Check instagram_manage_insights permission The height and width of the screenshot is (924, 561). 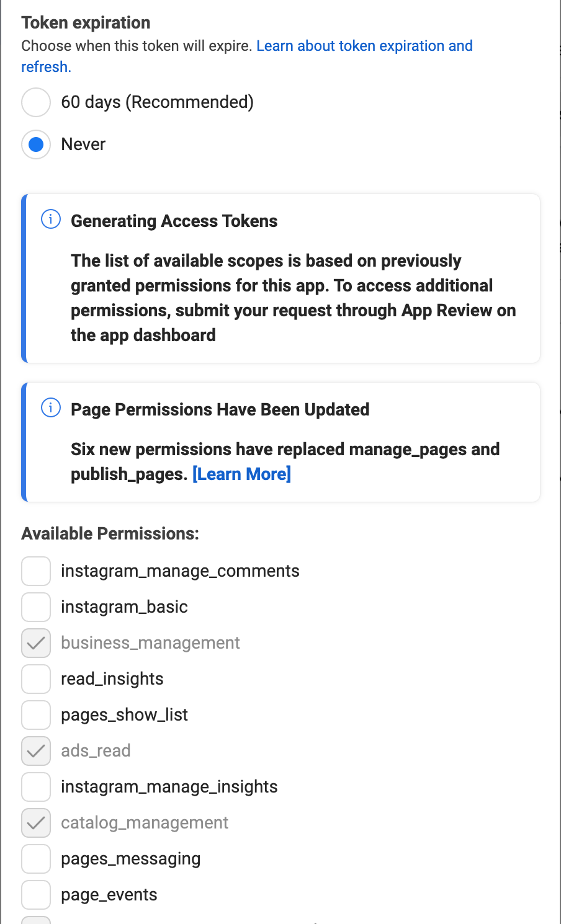click(x=36, y=787)
